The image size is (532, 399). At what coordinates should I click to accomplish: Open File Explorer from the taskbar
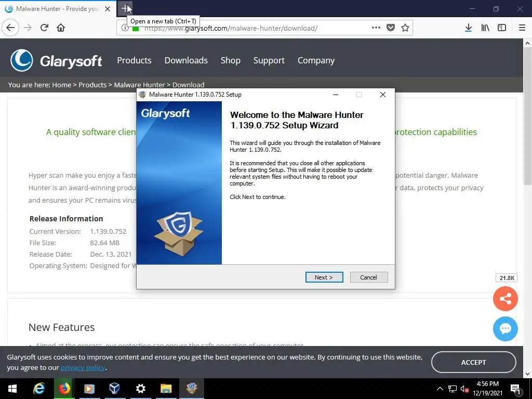pos(166,389)
